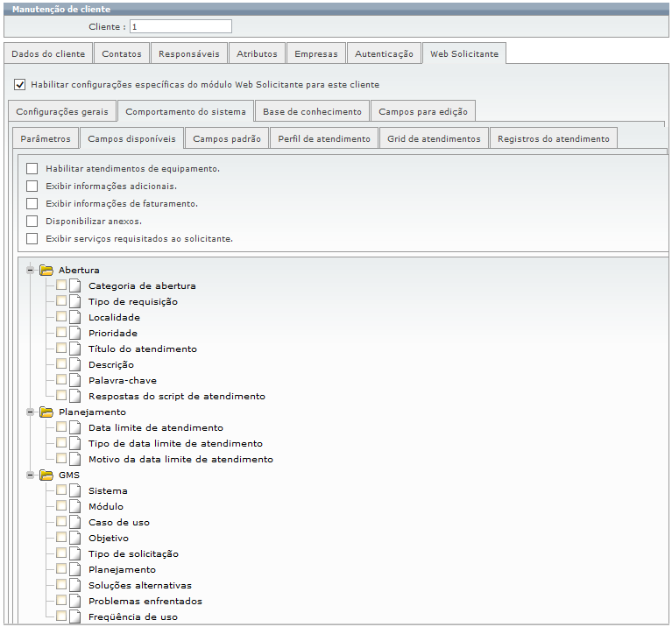Collapse the Planejamento tree branch

pyautogui.click(x=31, y=412)
